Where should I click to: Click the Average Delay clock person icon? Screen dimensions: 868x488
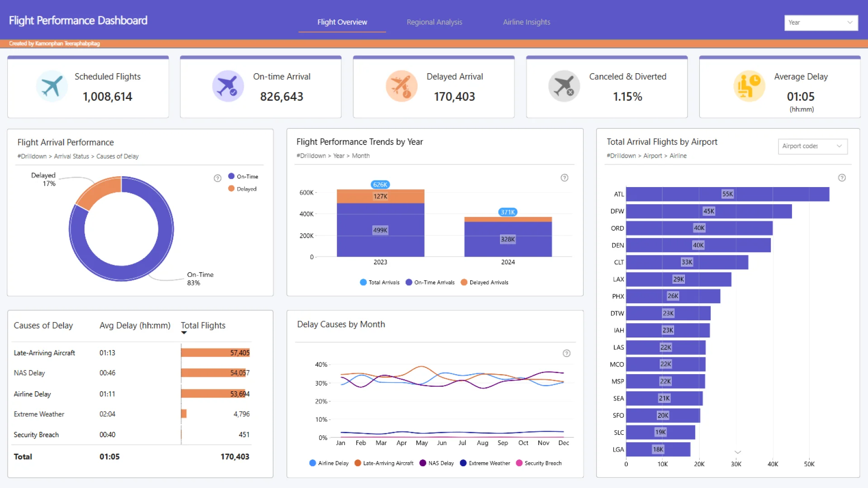click(x=749, y=86)
